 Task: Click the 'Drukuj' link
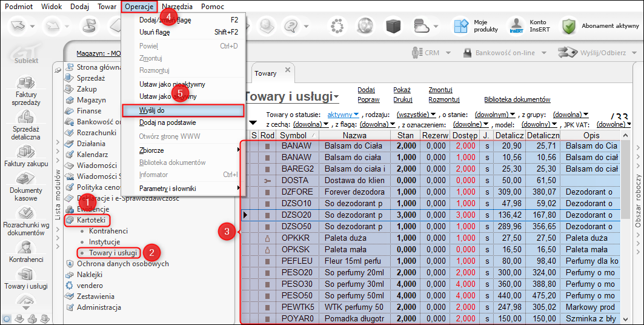[402, 99]
